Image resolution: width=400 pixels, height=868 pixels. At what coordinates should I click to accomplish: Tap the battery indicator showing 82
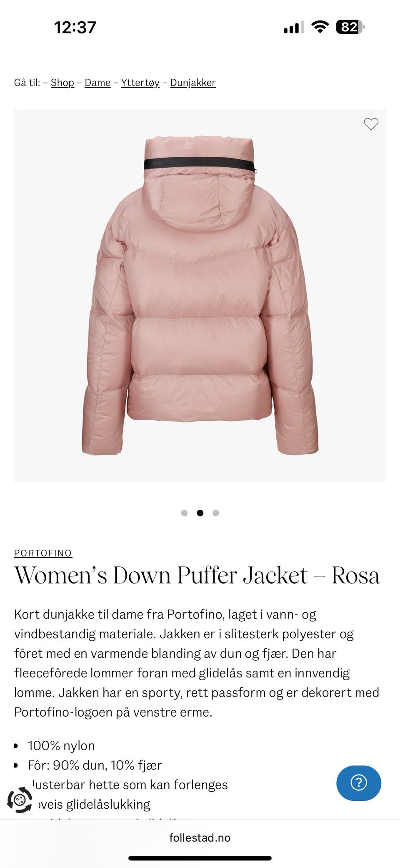pos(350,28)
